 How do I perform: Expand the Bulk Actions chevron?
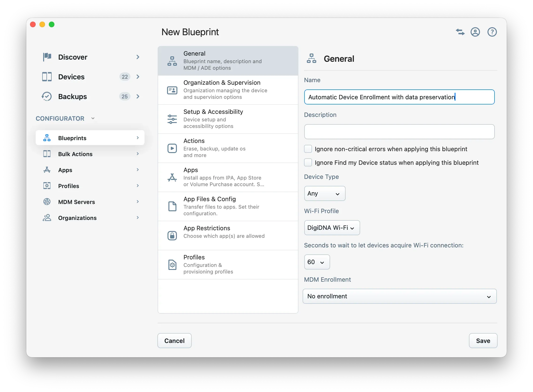[x=138, y=154]
